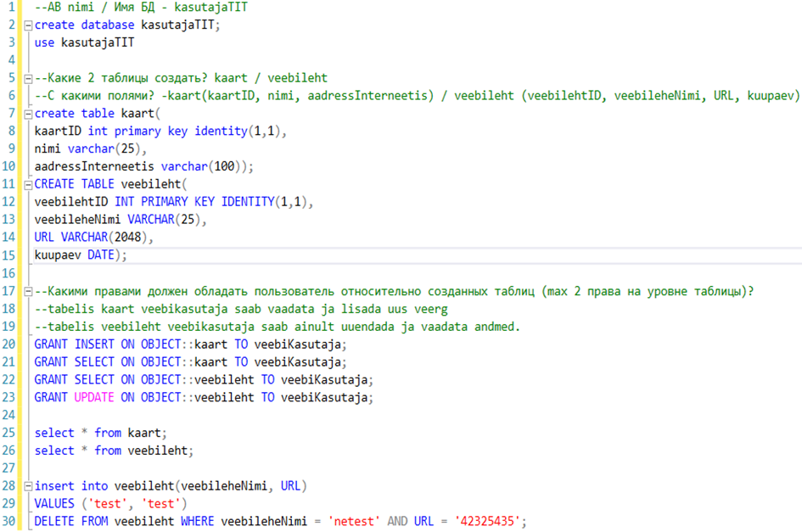Place cursor on select * from veebileht
802x532 pixels.
click(114, 451)
